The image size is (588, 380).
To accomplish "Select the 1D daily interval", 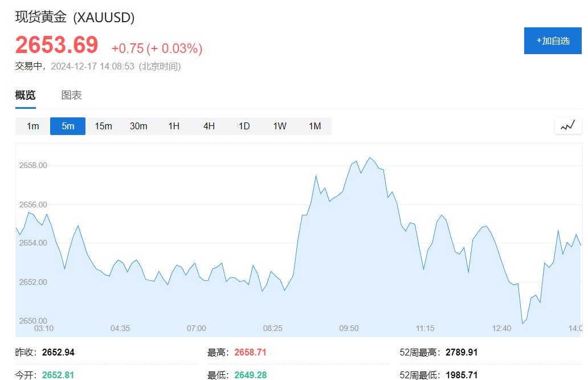I will [244, 126].
